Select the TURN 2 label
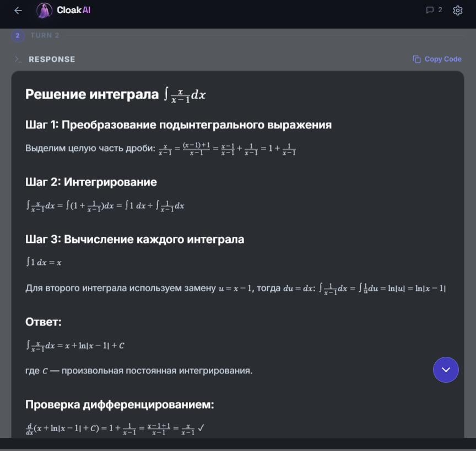Screen dimensions: 476x451 pyautogui.click(x=45, y=36)
